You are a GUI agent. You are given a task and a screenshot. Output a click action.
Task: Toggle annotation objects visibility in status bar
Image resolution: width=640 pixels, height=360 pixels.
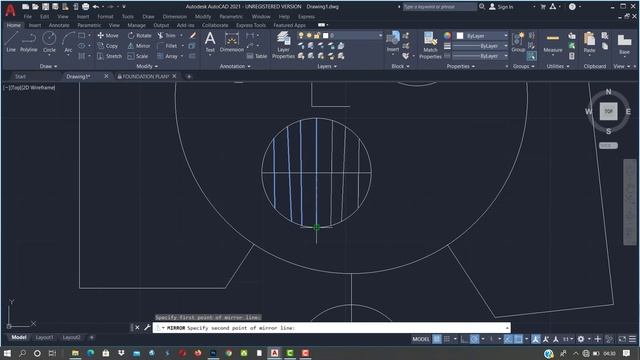(536, 339)
